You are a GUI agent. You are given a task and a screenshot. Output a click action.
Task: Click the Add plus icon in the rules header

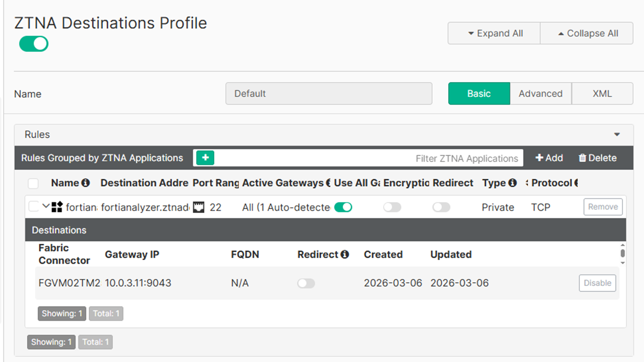click(x=539, y=158)
